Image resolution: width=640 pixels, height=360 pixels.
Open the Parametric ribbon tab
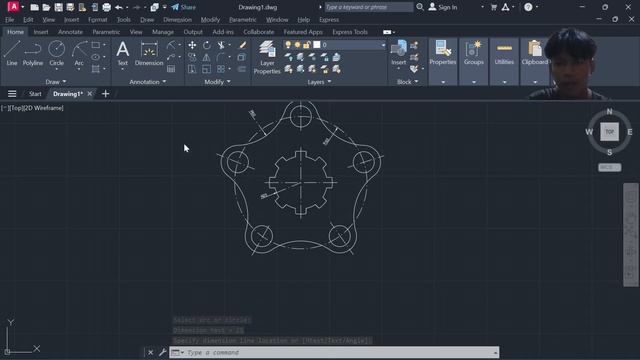(106, 32)
